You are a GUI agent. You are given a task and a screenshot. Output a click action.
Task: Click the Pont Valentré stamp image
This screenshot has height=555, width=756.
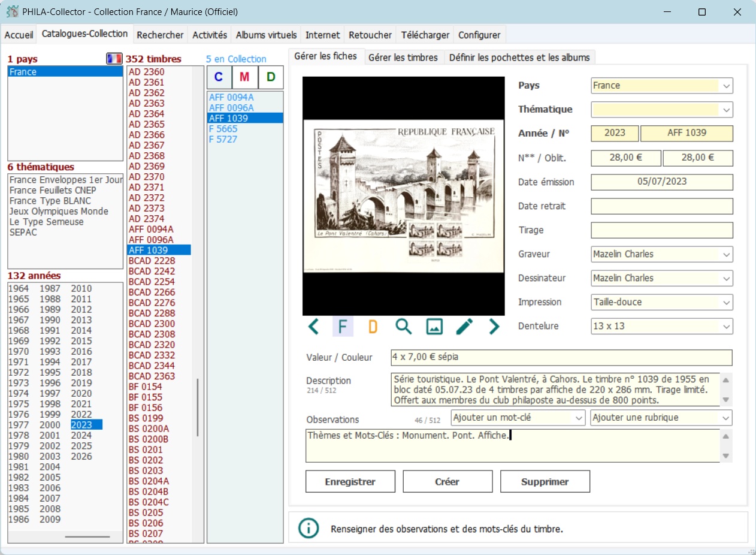403,196
